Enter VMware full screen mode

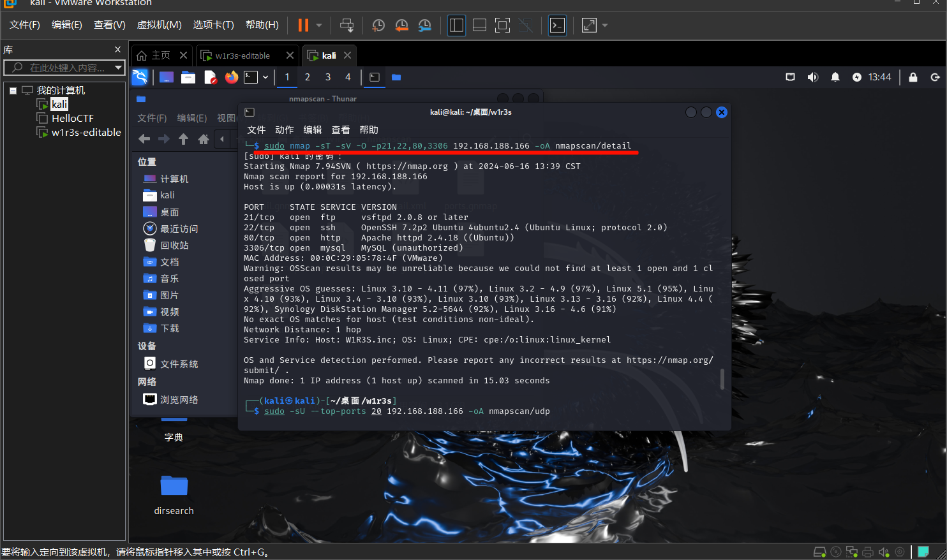[x=502, y=26]
